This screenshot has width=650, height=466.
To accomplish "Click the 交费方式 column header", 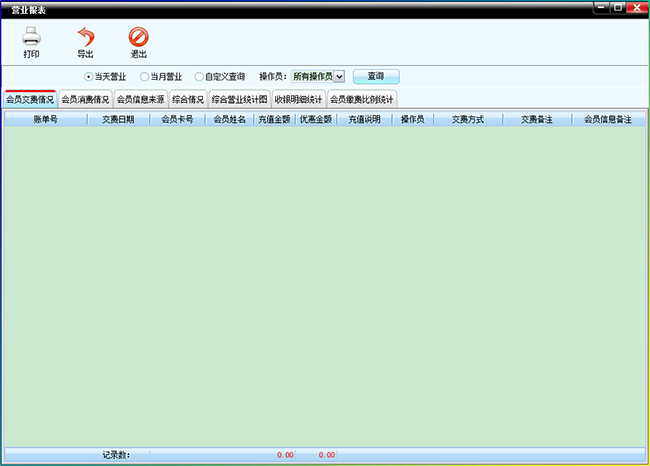I will point(467,119).
